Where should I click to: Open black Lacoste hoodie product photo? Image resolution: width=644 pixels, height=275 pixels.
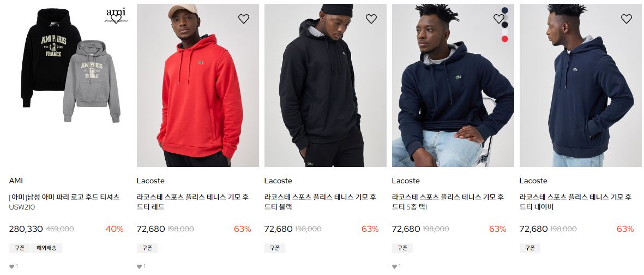click(x=326, y=86)
